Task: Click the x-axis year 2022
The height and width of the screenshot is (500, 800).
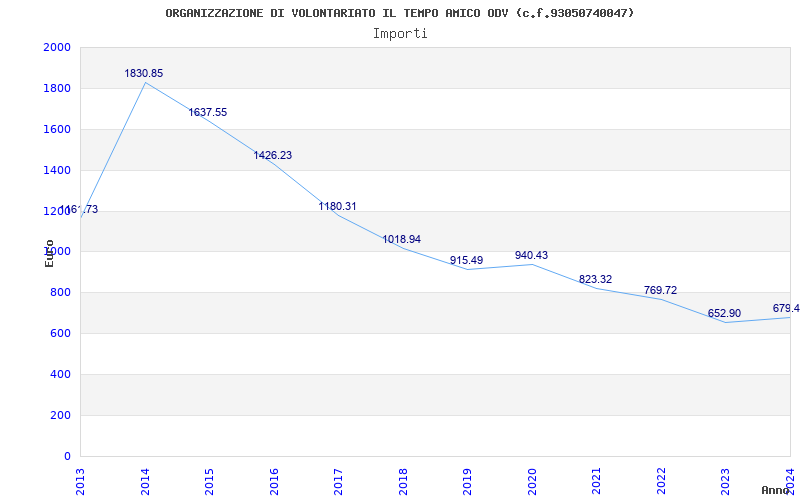Action: (661, 482)
